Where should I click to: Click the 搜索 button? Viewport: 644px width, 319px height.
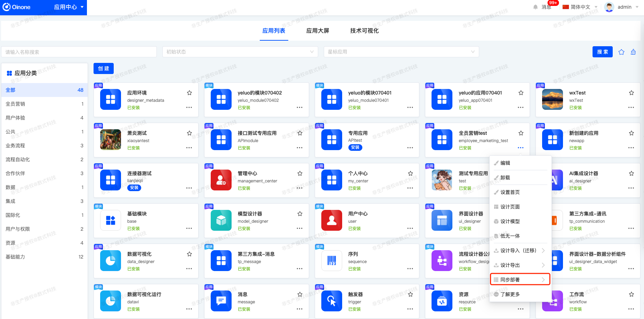[x=602, y=52]
